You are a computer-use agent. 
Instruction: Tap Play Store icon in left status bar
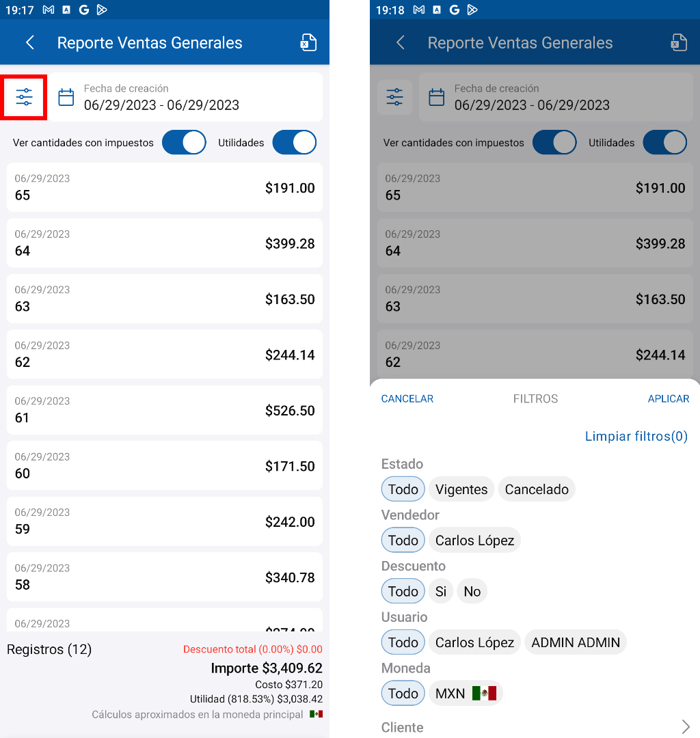click(x=102, y=10)
